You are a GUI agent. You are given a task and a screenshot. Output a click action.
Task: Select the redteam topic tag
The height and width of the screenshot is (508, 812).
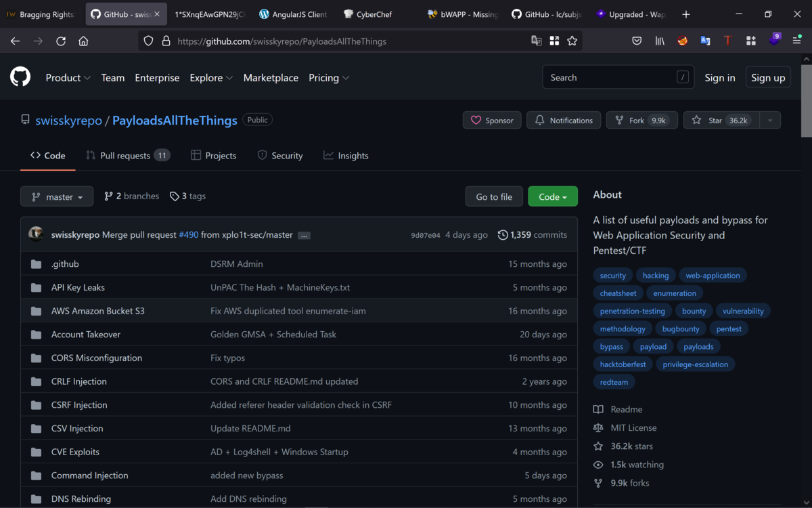pos(614,382)
